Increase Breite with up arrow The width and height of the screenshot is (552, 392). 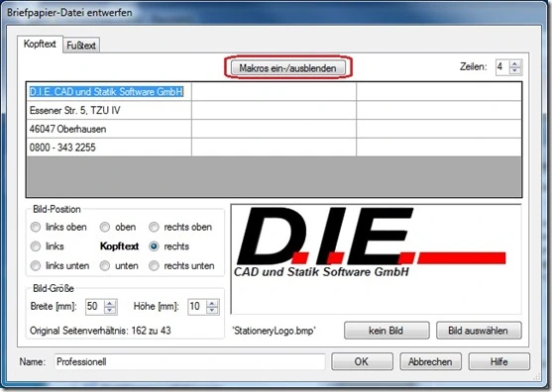tap(110, 303)
